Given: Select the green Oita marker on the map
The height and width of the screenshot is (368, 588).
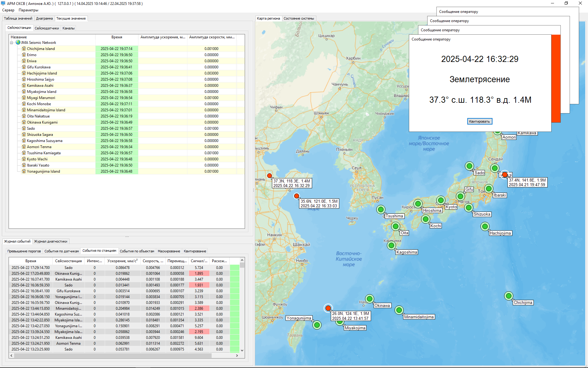Looking at the screenshot, I should [x=396, y=226].
